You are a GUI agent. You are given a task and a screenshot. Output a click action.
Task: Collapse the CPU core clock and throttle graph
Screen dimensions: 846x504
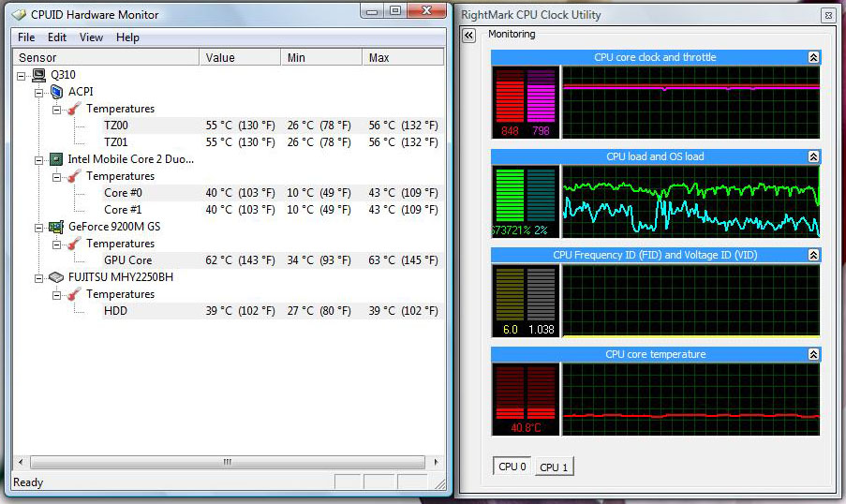(x=813, y=57)
